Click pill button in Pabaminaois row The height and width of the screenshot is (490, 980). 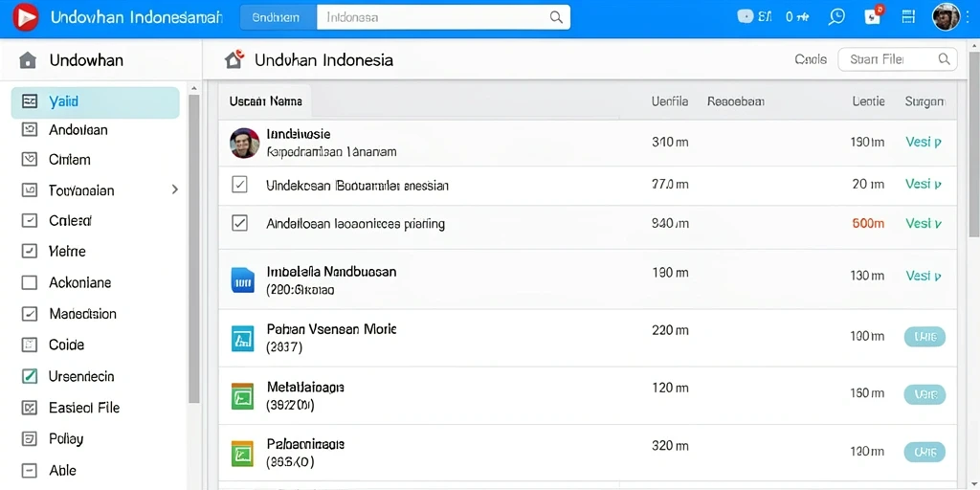coord(924,452)
